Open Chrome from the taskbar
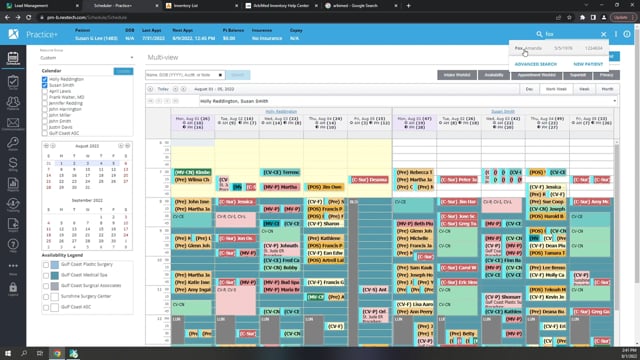This screenshot has height=360, width=640. pos(57,353)
